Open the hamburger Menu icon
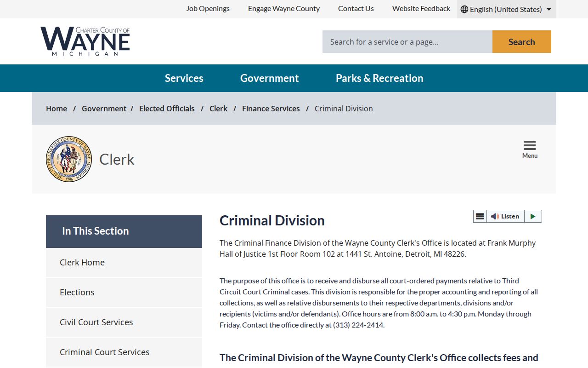 pyautogui.click(x=530, y=149)
